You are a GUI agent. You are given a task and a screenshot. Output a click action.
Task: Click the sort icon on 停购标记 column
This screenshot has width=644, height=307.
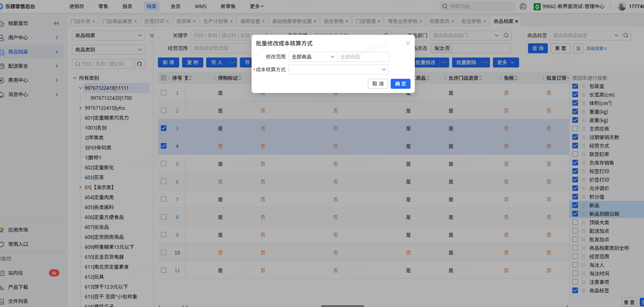pyautogui.click(x=240, y=78)
